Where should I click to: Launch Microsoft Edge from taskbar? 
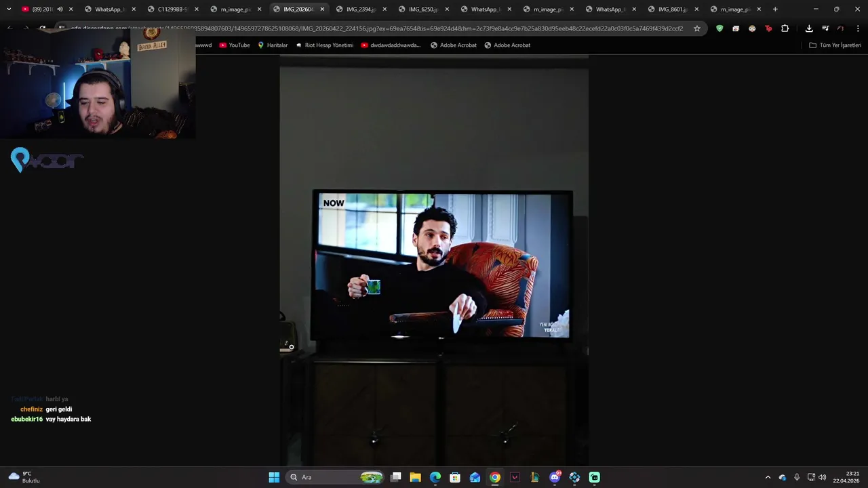(435, 477)
